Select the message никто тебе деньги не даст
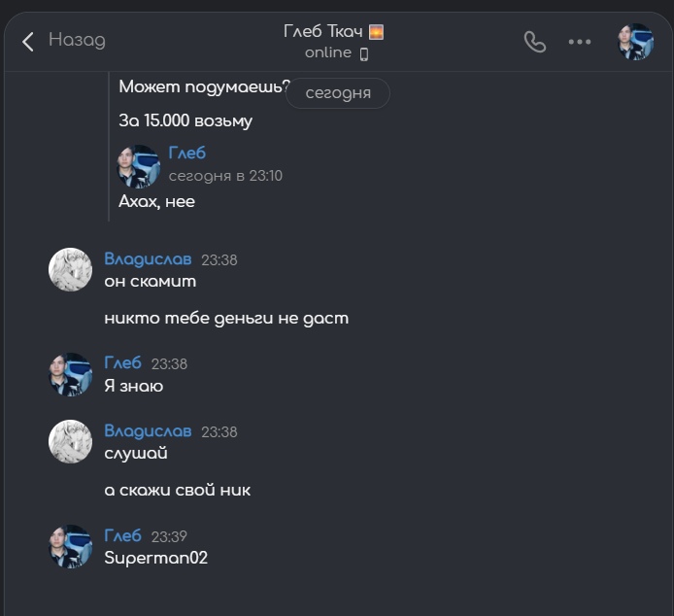674x616 pixels. pos(225,318)
